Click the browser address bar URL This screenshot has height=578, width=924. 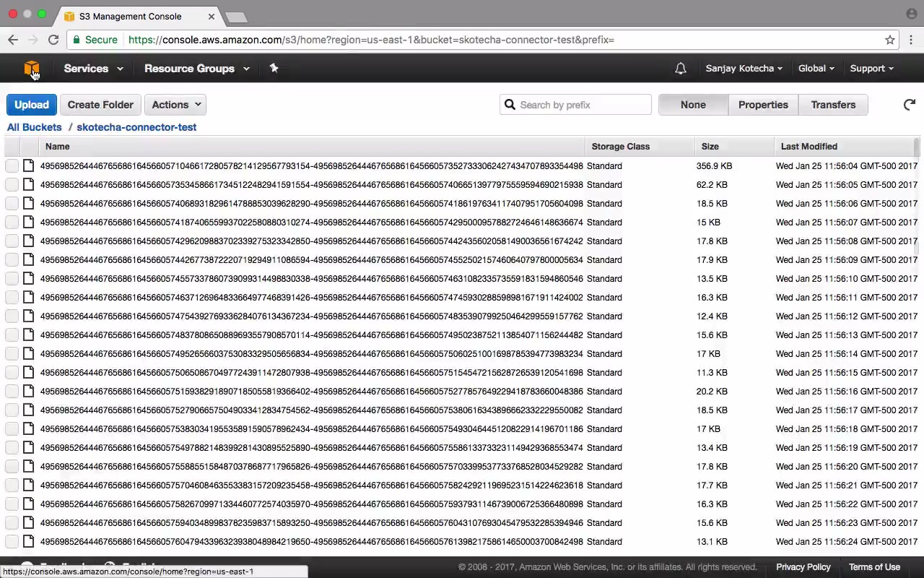tap(371, 40)
